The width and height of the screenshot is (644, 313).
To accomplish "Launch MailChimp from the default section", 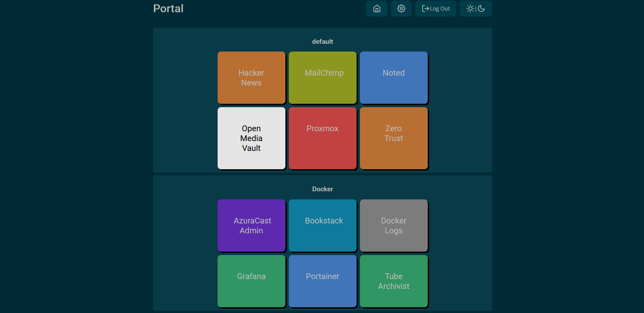I will 322,77.
